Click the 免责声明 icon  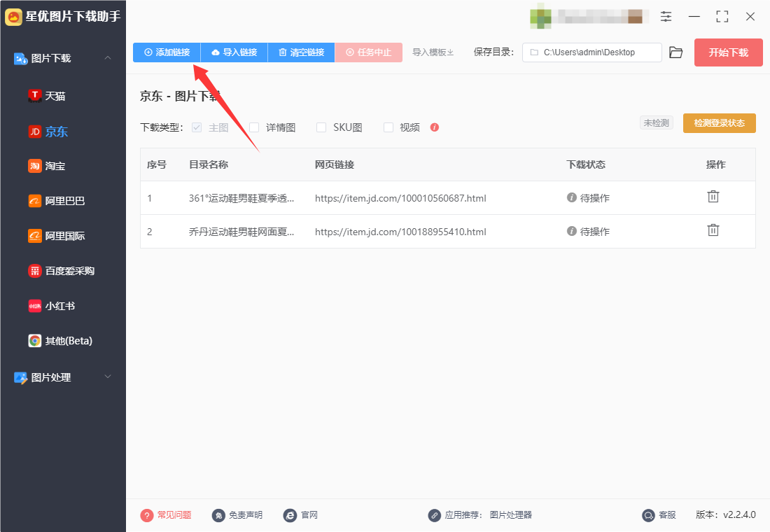coord(218,515)
